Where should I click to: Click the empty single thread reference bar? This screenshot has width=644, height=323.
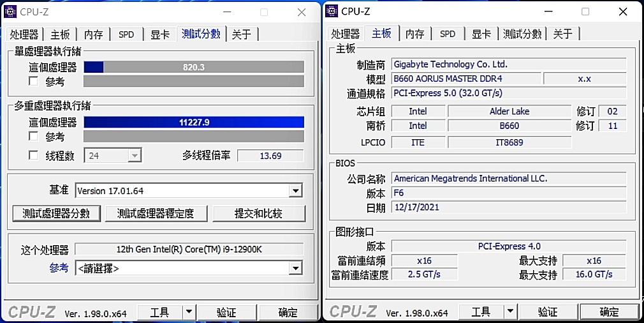(194, 81)
